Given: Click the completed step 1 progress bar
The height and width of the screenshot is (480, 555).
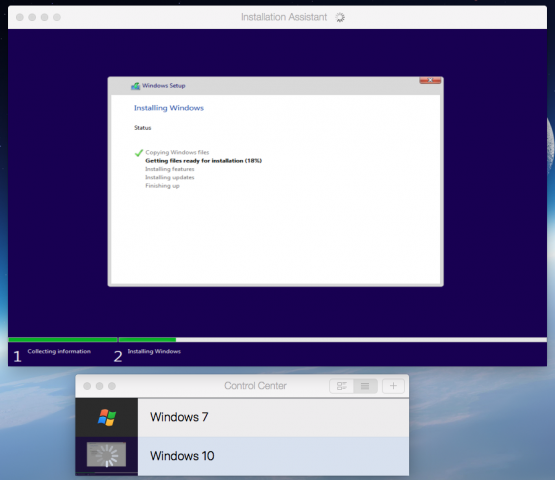Looking at the screenshot, I should pos(63,340).
